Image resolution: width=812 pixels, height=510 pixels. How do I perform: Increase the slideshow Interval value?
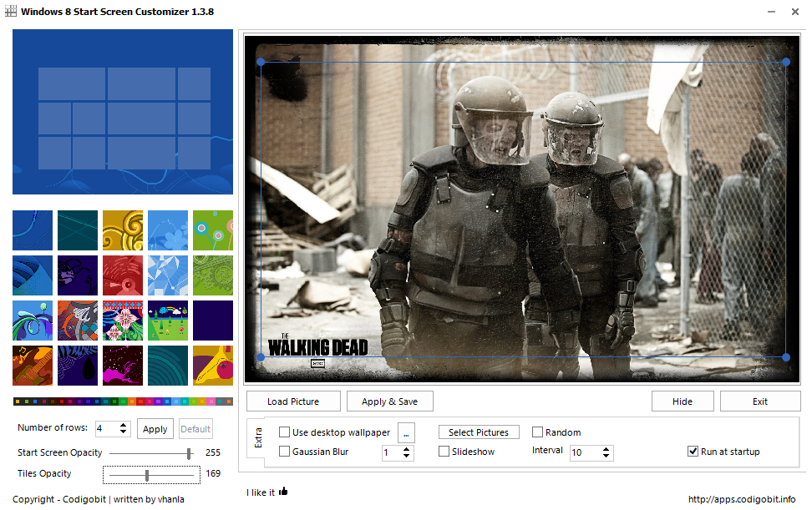click(606, 449)
